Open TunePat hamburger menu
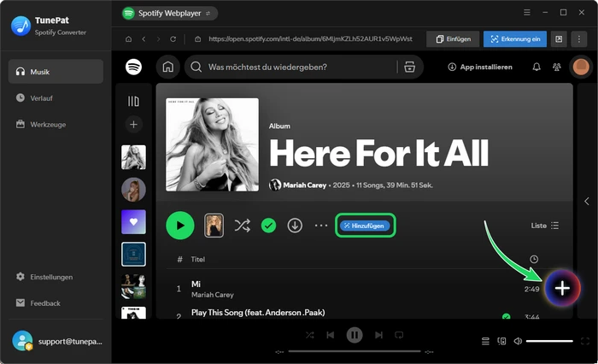The height and width of the screenshot is (364, 598). pyautogui.click(x=527, y=13)
